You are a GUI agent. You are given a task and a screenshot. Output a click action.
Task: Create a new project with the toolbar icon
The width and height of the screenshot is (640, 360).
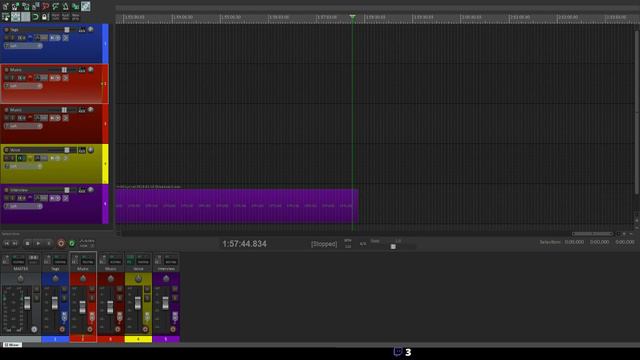(5, 6)
